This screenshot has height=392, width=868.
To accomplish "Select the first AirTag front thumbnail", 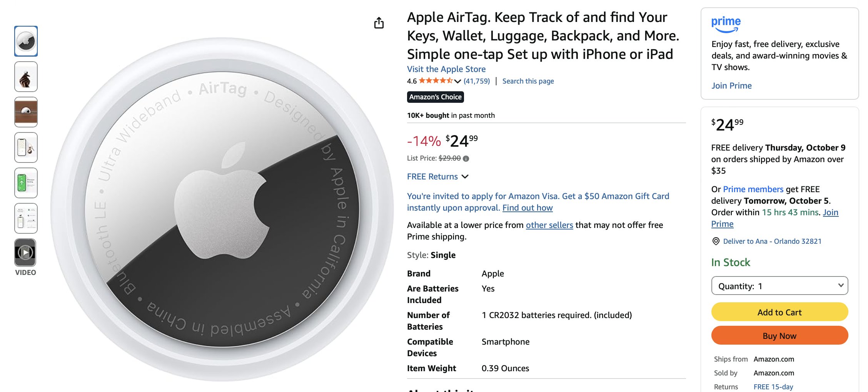I will (26, 41).
